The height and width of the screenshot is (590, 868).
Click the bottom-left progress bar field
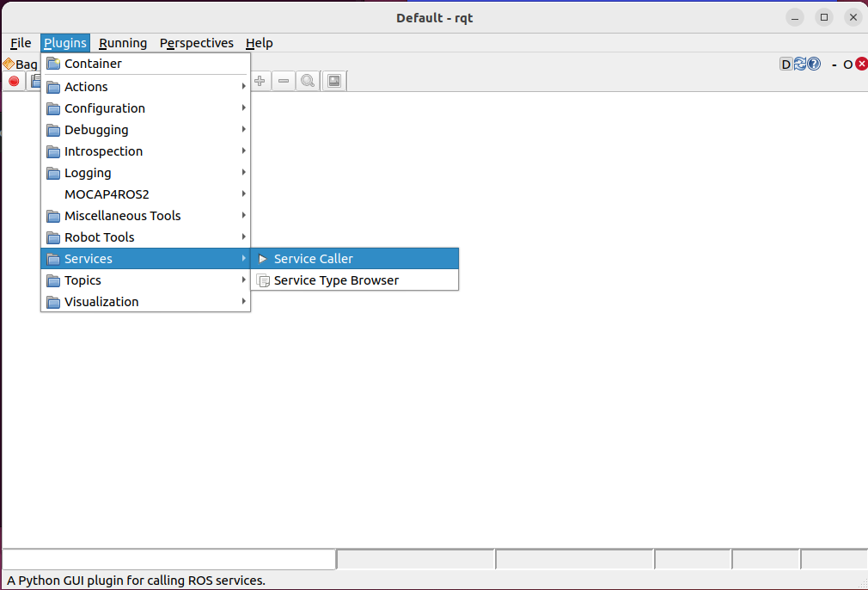(x=168, y=560)
